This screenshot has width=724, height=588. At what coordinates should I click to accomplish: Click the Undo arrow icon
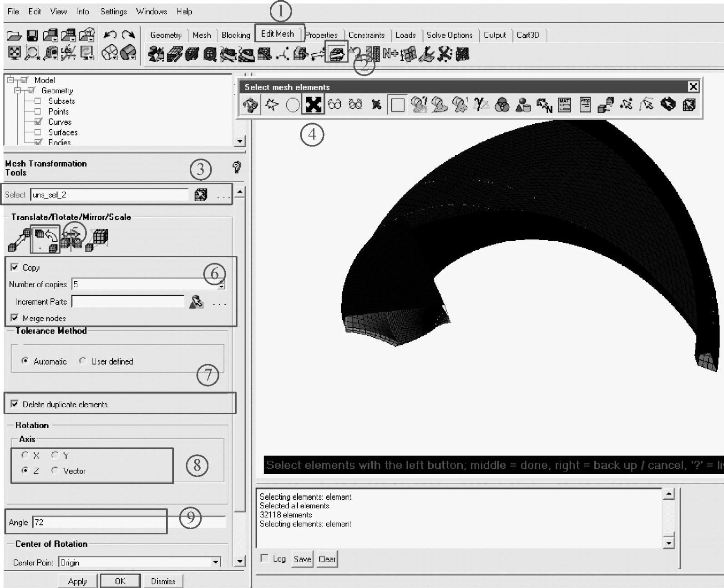tap(110, 35)
